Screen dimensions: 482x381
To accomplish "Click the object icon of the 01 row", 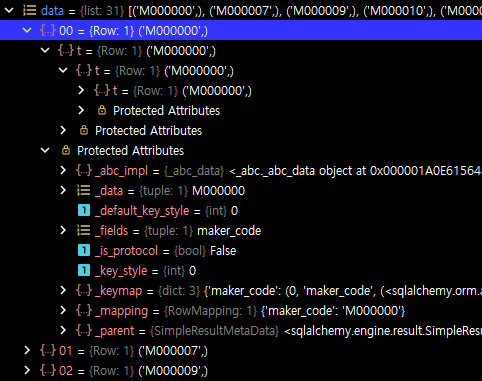I will [x=48, y=350].
